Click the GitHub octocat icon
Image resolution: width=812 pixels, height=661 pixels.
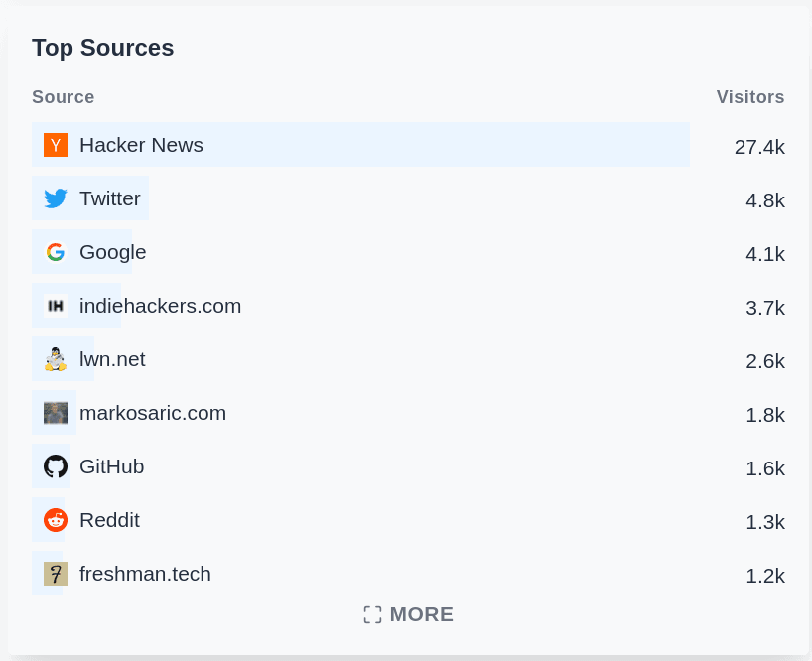(56, 465)
